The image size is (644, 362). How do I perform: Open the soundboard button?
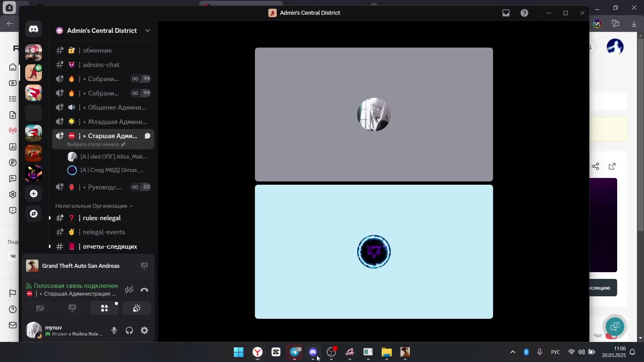click(x=137, y=308)
